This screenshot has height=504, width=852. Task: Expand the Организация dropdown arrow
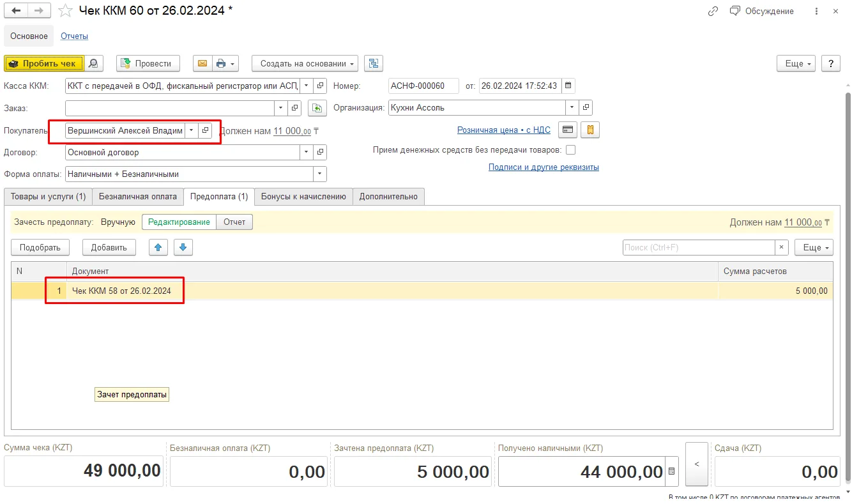pos(572,108)
